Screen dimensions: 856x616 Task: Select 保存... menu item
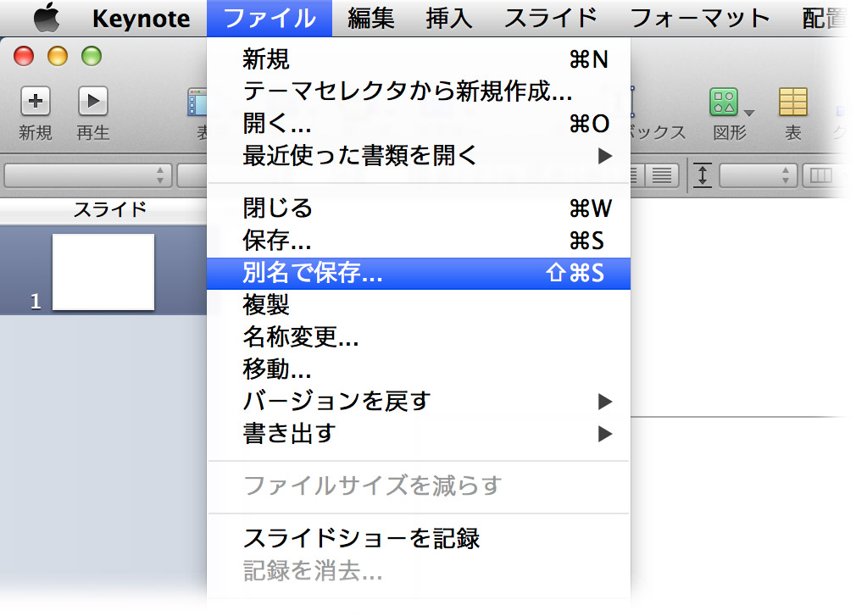coord(419,240)
